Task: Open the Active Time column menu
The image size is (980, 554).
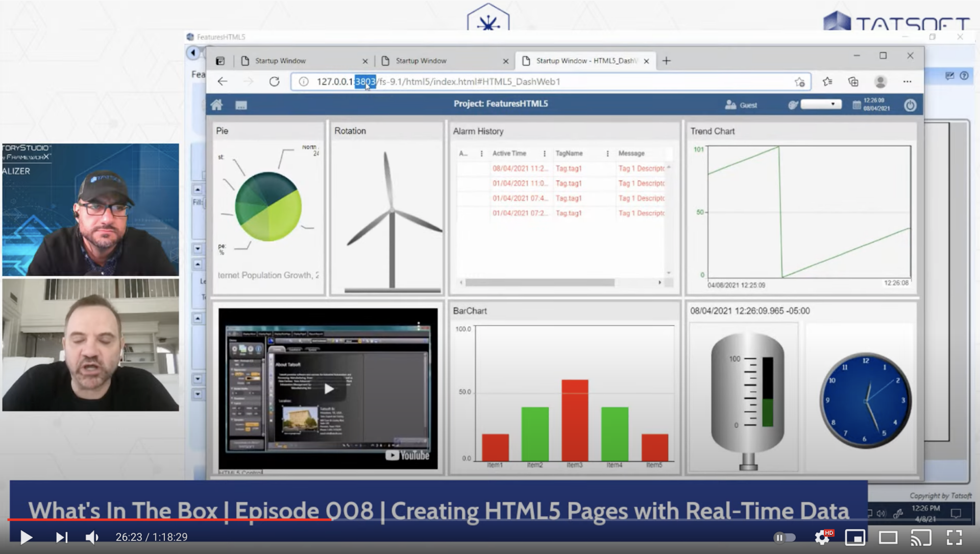Action: (545, 153)
